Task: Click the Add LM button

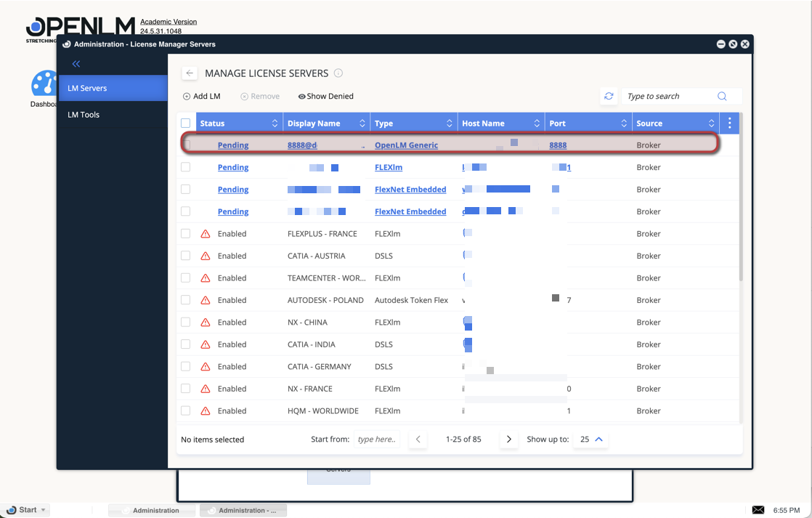Action: click(201, 96)
